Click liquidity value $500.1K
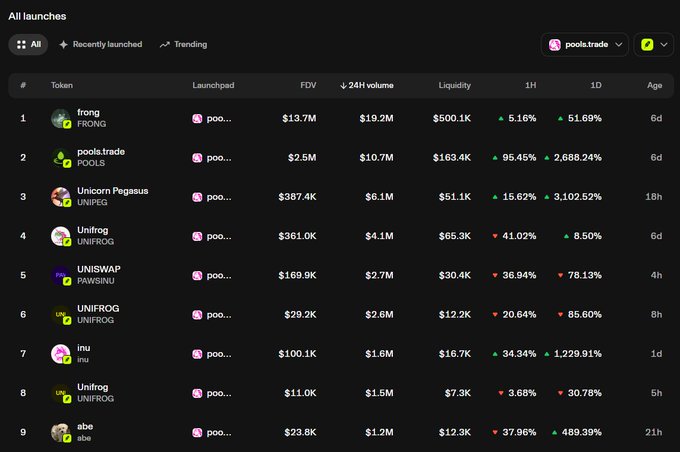Image resolution: width=680 pixels, height=452 pixels. [452, 118]
